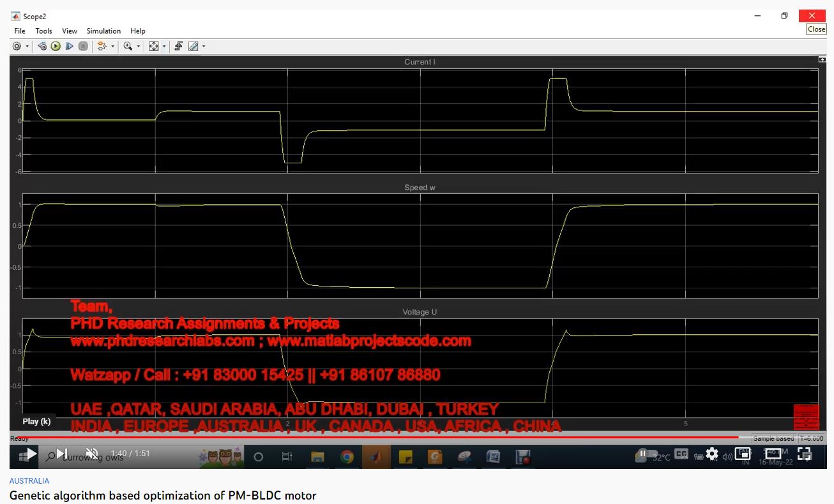Open the Tools menu
The width and height of the screenshot is (834, 504).
coord(43,31)
